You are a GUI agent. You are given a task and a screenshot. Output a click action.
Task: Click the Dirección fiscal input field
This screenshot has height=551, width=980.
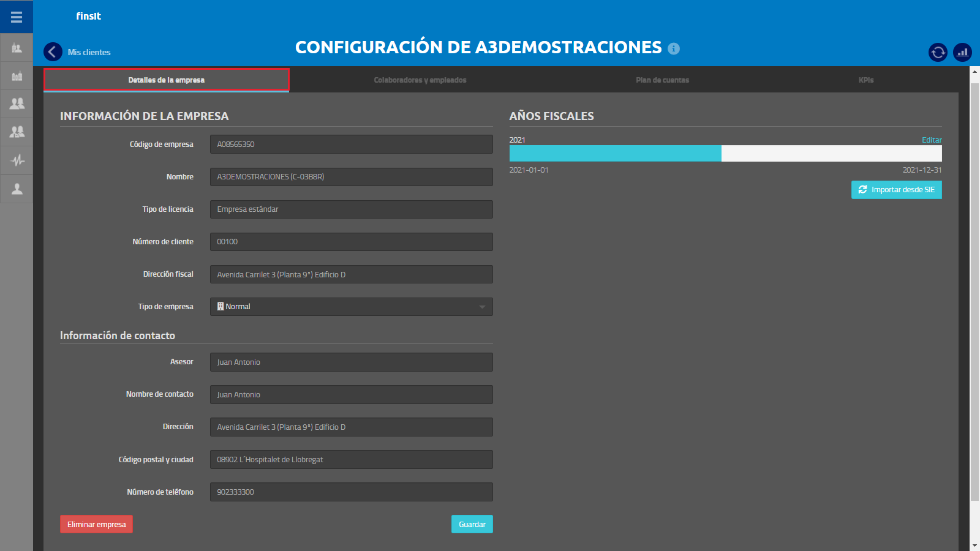(352, 274)
